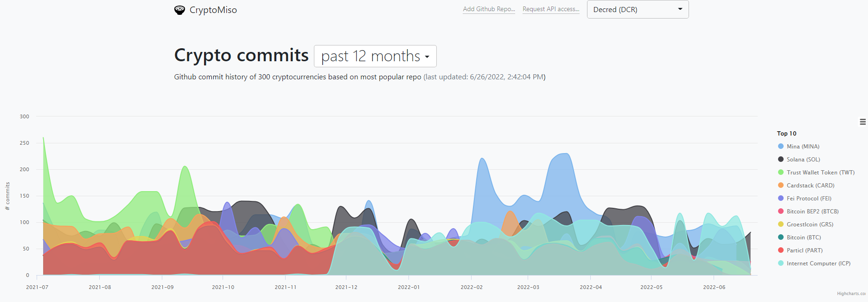Image resolution: width=868 pixels, height=302 pixels.
Task: Click the 2022-01 x-axis label
Action: point(409,288)
